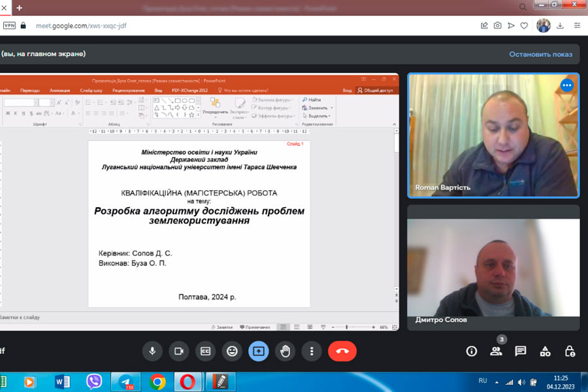Viewport: 588px width, 392px height.
Task: Open the Рецензирование ribbon tab
Action: coord(128,90)
